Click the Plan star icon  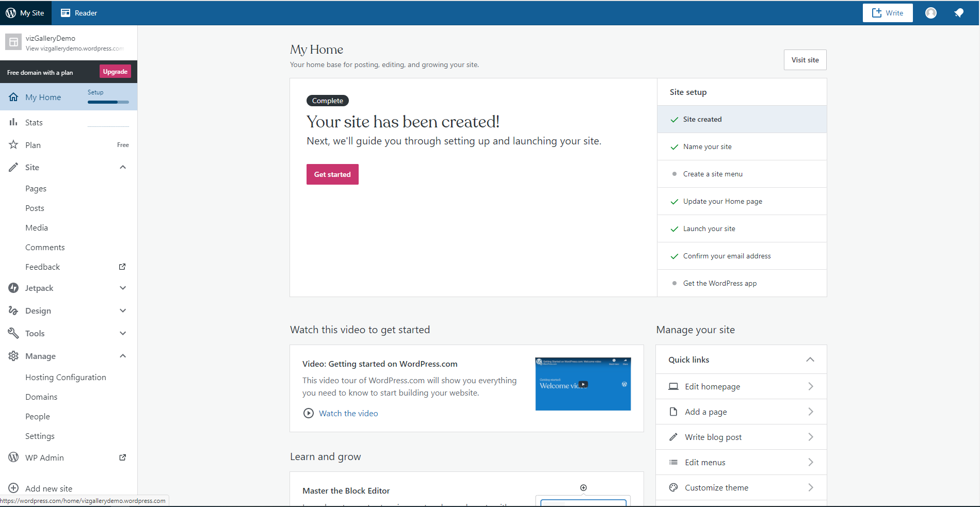[13, 145]
